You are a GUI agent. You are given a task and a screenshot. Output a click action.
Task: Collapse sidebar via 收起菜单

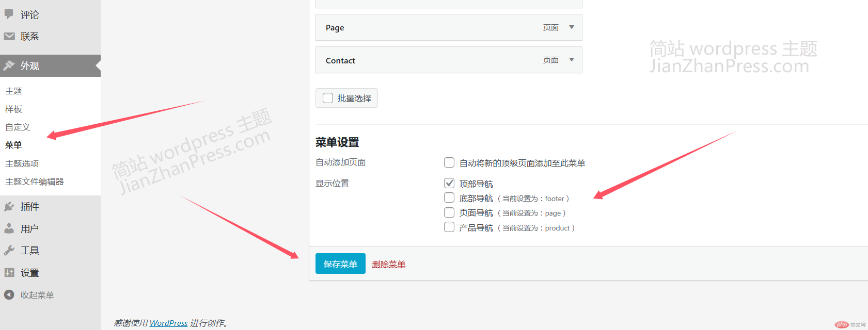(x=37, y=295)
